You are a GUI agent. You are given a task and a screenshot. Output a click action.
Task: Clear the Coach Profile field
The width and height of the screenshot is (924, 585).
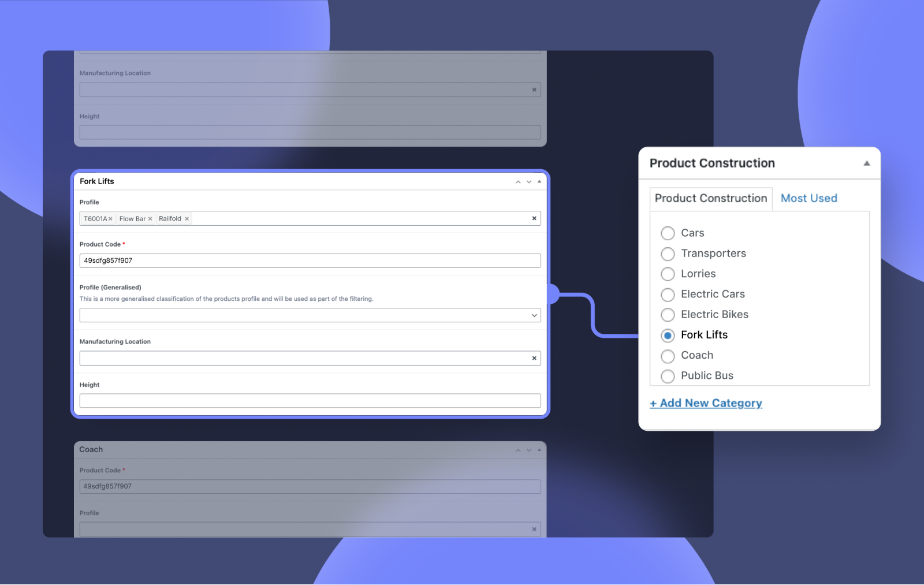coord(534,529)
